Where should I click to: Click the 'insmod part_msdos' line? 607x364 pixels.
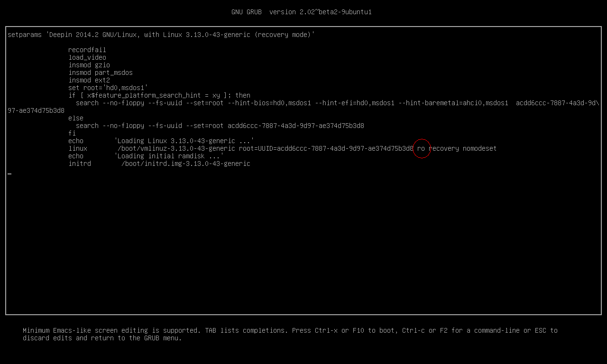point(101,73)
